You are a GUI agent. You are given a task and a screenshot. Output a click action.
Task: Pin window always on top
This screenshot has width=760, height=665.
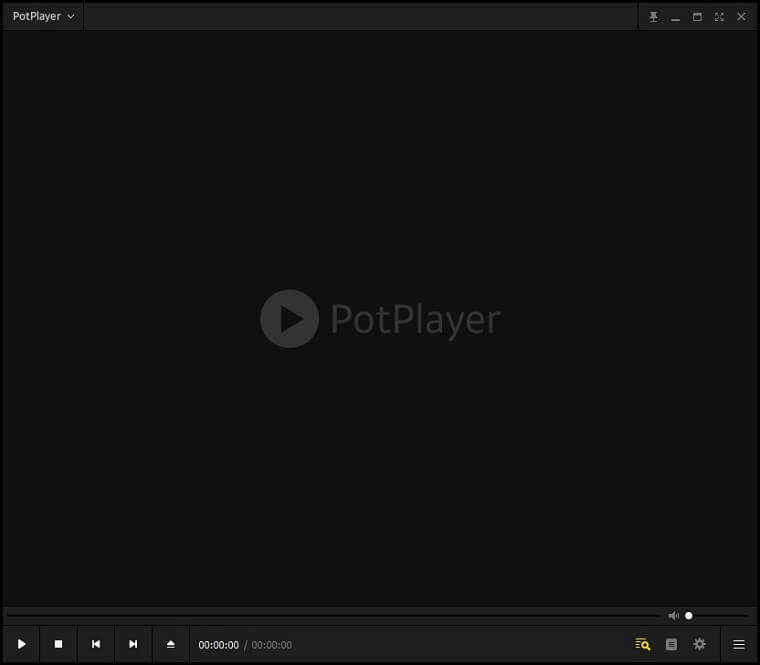coord(653,17)
